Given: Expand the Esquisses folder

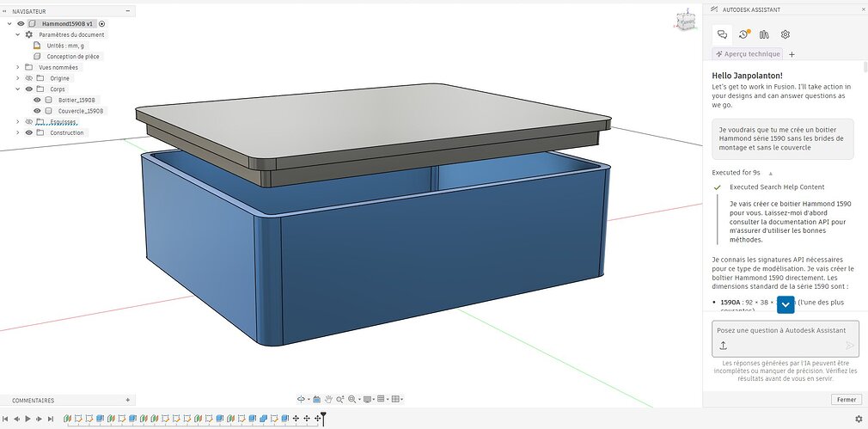Looking at the screenshot, I should [18, 122].
